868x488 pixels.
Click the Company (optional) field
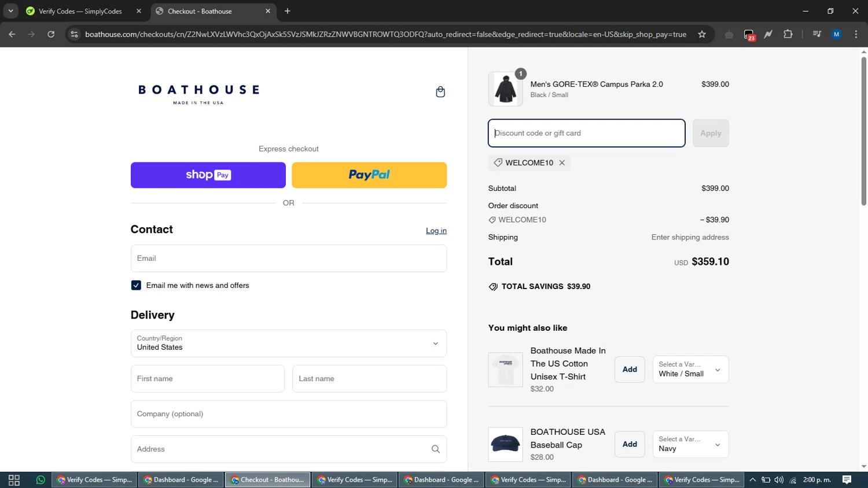point(289,414)
